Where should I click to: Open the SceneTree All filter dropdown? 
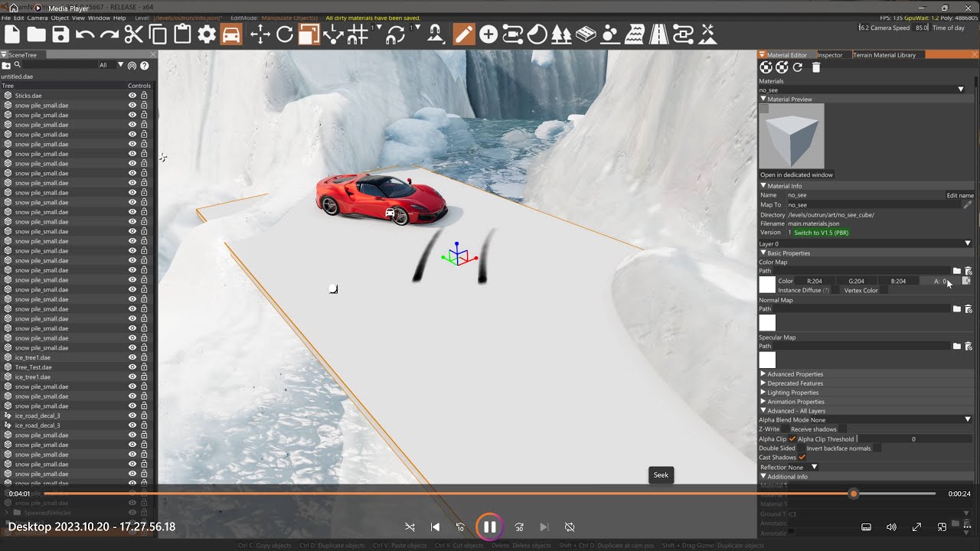(111, 65)
